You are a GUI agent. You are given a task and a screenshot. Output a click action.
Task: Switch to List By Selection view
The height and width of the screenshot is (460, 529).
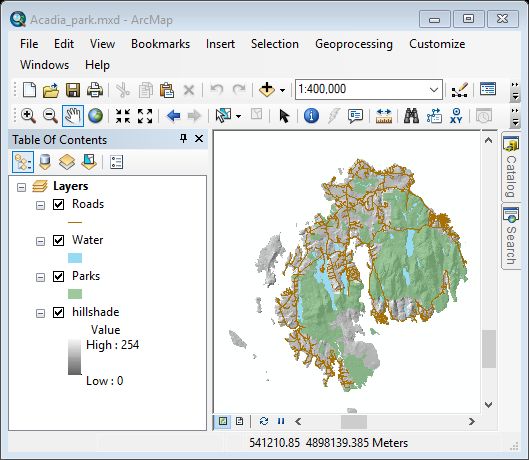pos(89,162)
